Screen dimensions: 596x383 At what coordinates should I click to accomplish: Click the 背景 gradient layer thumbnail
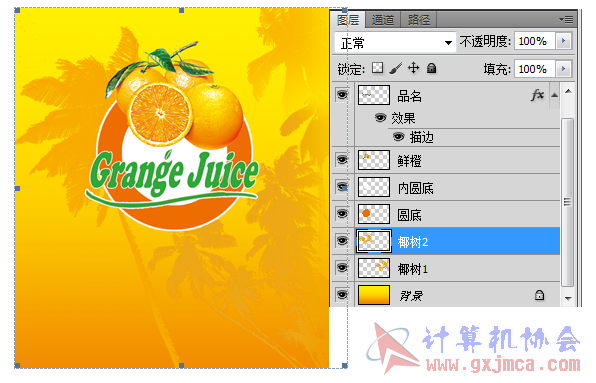coord(374,295)
